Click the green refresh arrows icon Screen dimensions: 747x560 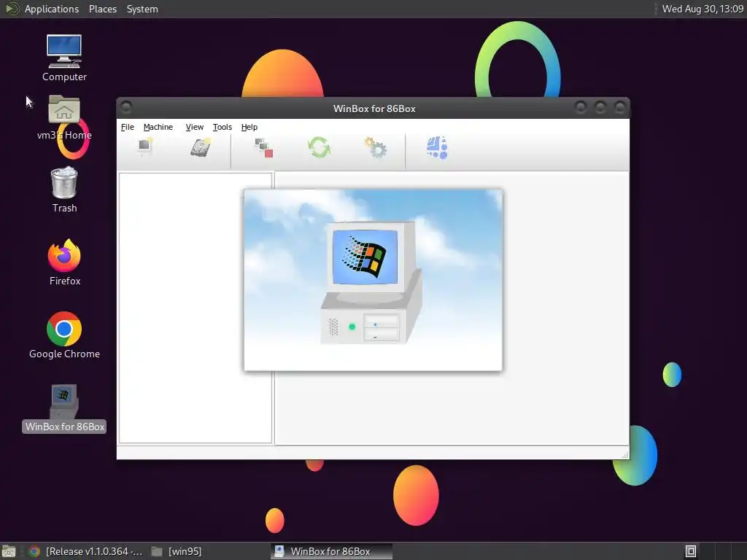coord(319,147)
